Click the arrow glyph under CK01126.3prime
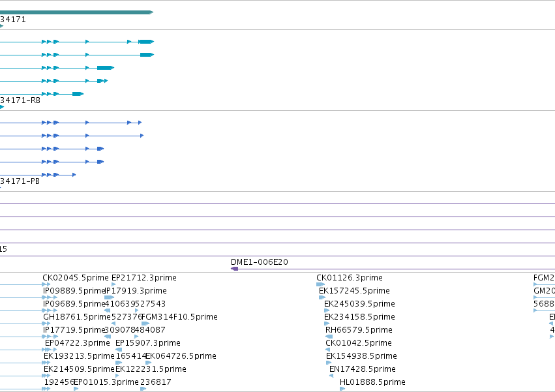This screenshot has width=555, height=392. [x=320, y=284]
